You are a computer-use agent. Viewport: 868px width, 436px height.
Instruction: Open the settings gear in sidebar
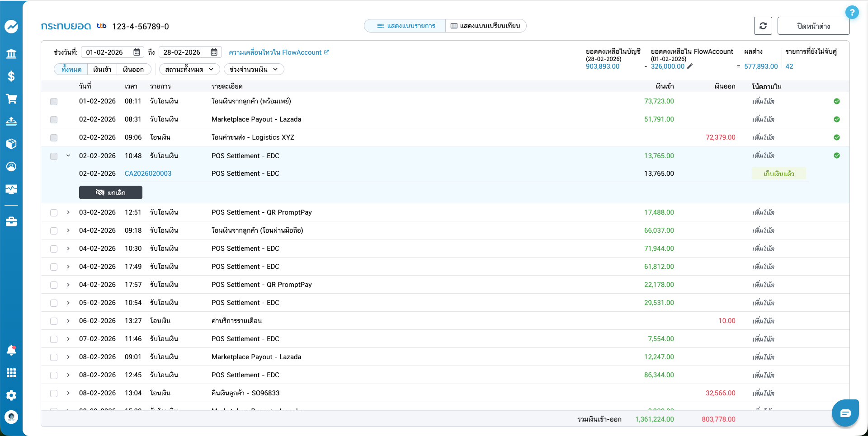[11, 395]
